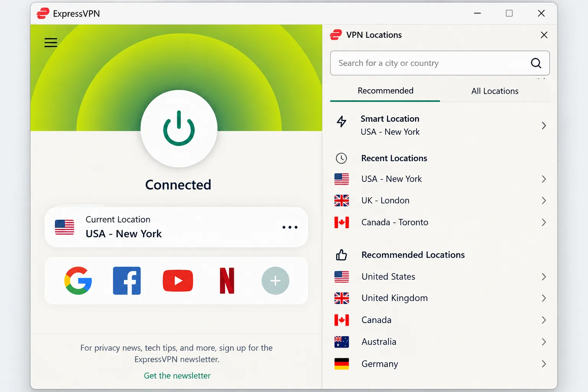
Task: Choose Germany from recommended locations
Action: click(x=440, y=364)
